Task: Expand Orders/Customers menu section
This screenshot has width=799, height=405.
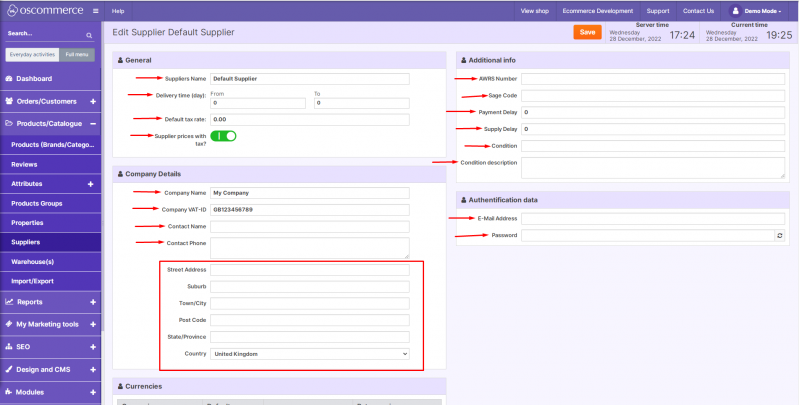Action: 93,101
